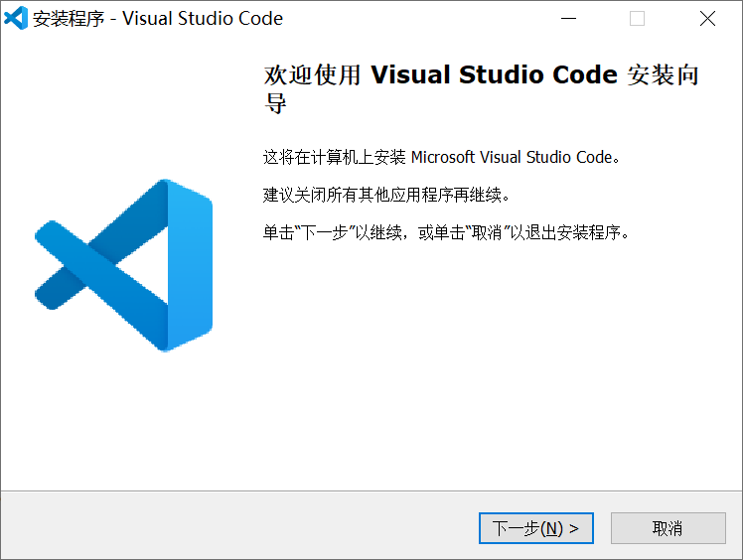Click the wrapped 导 character under the heading
Viewport: 743px width, 560px height.
point(275,103)
